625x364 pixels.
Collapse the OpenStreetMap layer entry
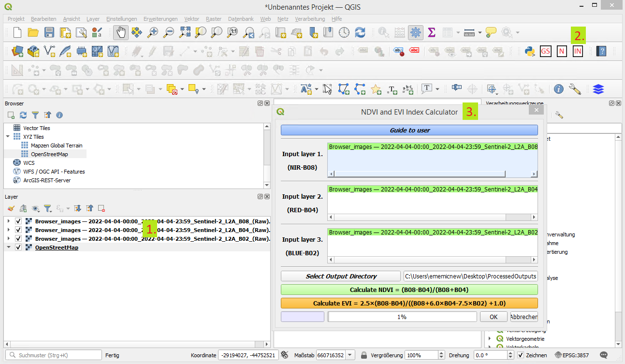pyautogui.click(x=9, y=247)
